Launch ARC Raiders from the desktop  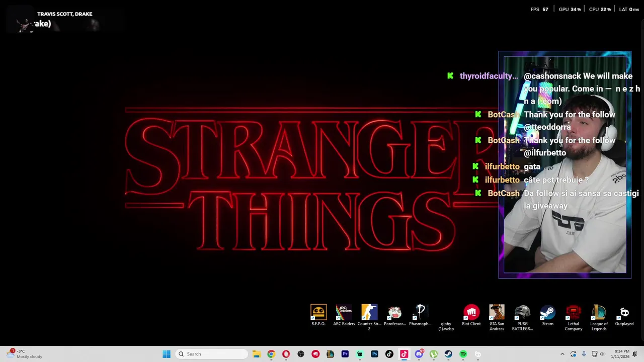click(344, 315)
